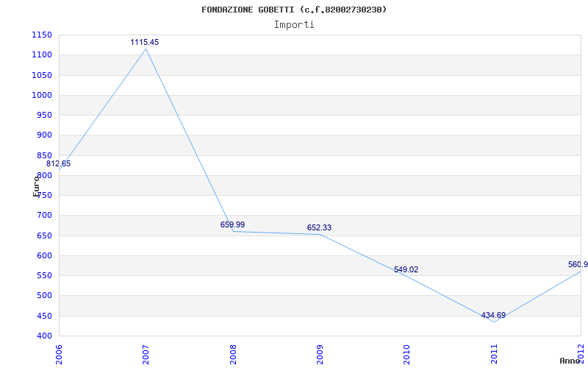The height and width of the screenshot is (368, 588).
Task: Select data label 652.33
Action: point(319,228)
